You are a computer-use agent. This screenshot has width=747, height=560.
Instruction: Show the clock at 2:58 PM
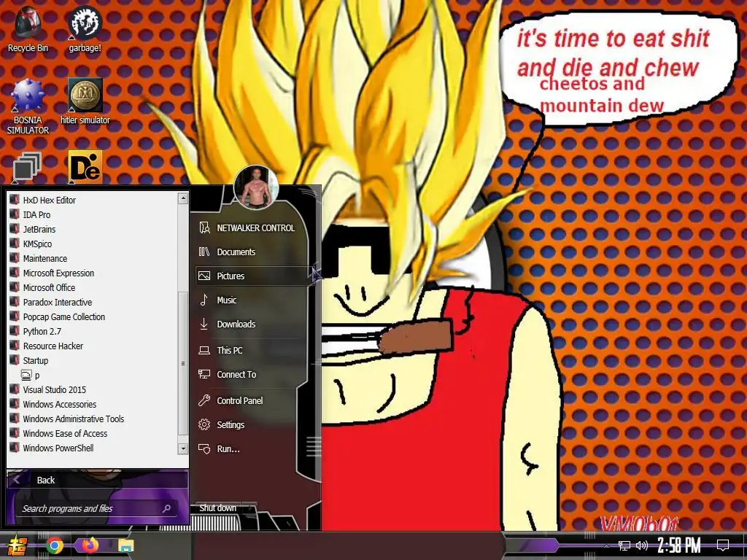pos(679,545)
